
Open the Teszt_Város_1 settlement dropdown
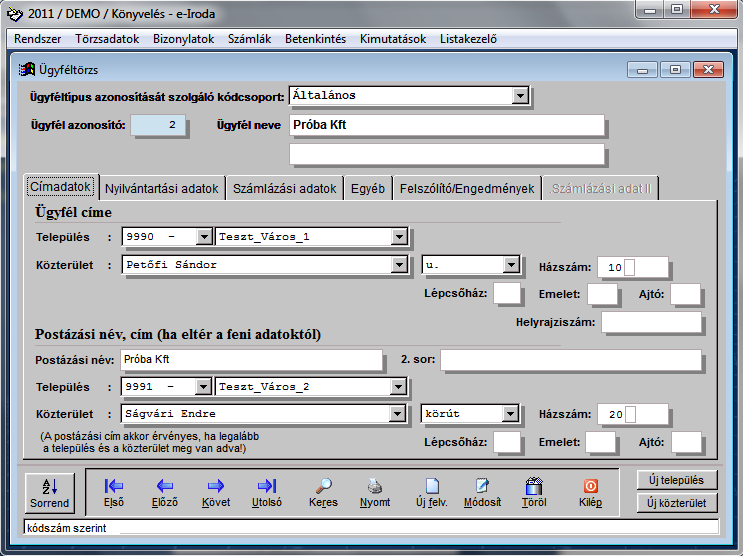399,237
